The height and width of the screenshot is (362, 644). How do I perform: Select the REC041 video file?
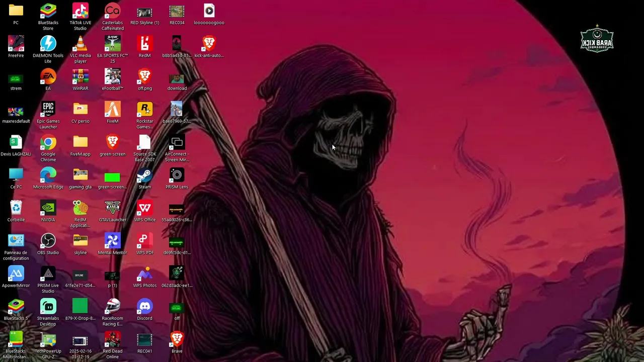coord(144,339)
